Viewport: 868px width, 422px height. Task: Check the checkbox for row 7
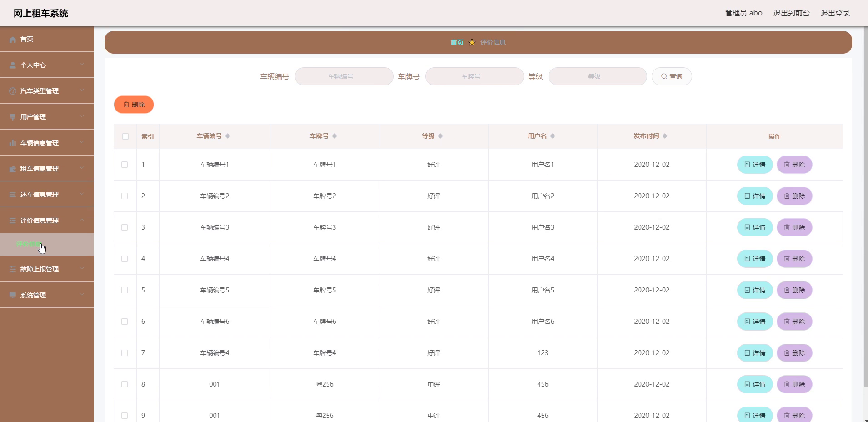[125, 353]
